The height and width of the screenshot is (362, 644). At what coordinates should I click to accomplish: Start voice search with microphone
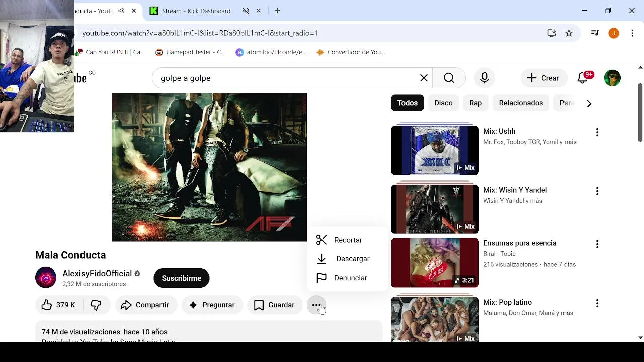[484, 78]
